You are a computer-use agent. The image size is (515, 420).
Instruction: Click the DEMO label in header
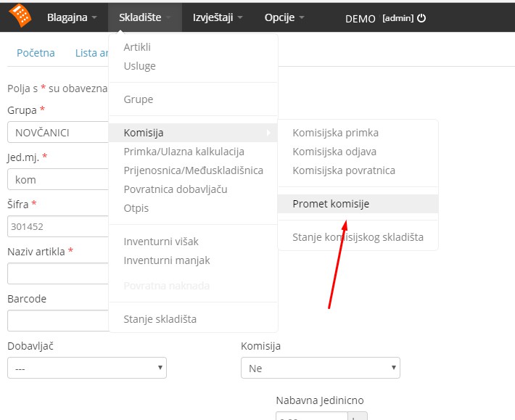(360, 19)
